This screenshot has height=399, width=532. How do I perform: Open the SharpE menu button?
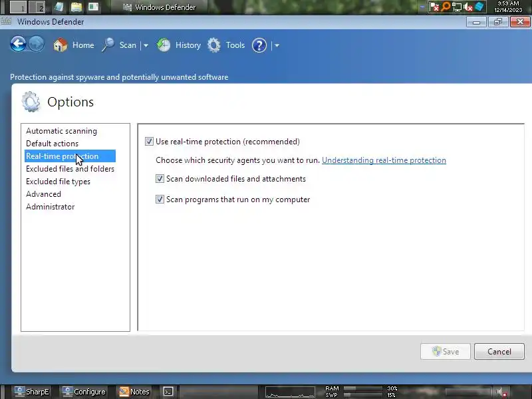click(32, 392)
